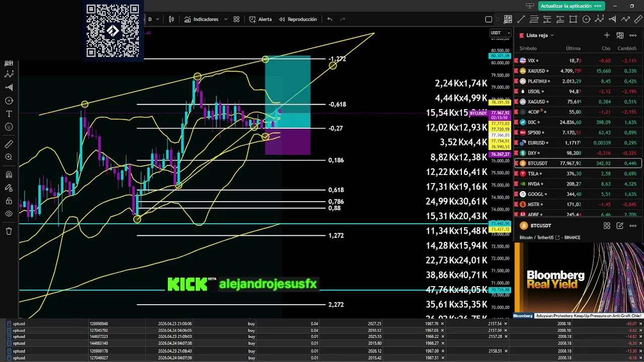Toggle the red flag on TSLA row
Viewport: 644px width, 362px height.
click(516, 173)
